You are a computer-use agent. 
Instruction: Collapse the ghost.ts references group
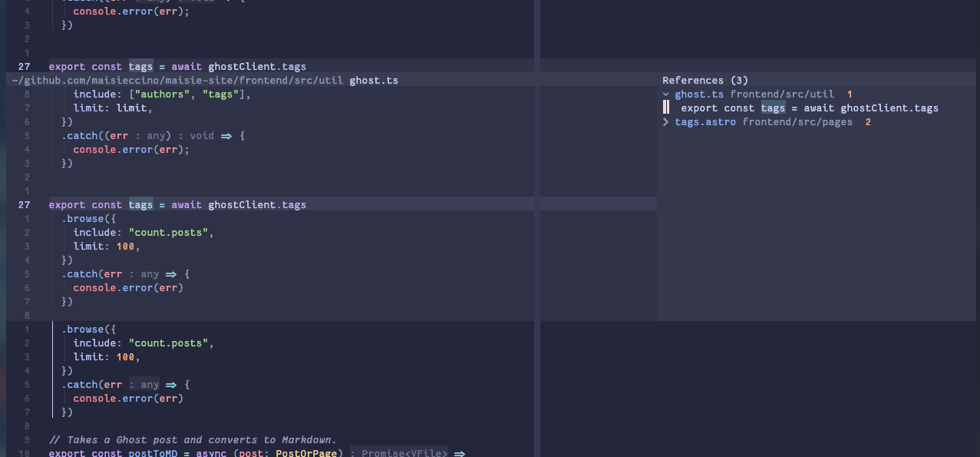665,94
